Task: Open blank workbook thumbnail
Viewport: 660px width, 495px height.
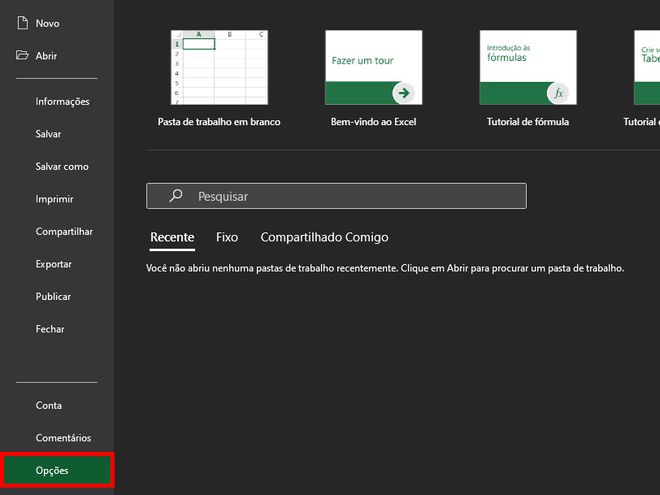Action: (219, 67)
